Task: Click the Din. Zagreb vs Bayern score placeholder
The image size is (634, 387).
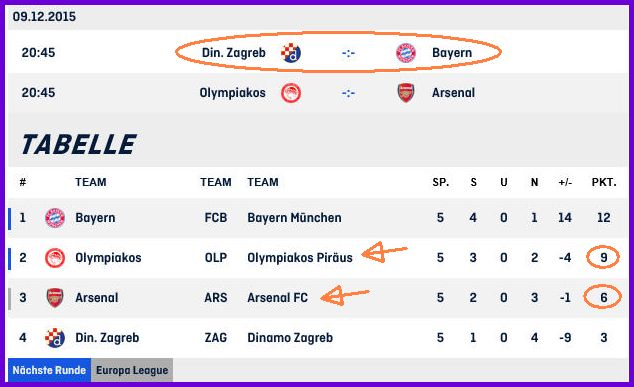Action: coord(348,53)
